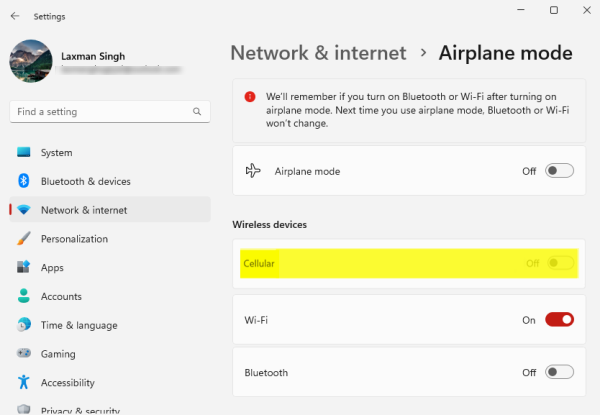Open Network & internet breadcrumb link
The image size is (600, 415).
pos(318,53)
